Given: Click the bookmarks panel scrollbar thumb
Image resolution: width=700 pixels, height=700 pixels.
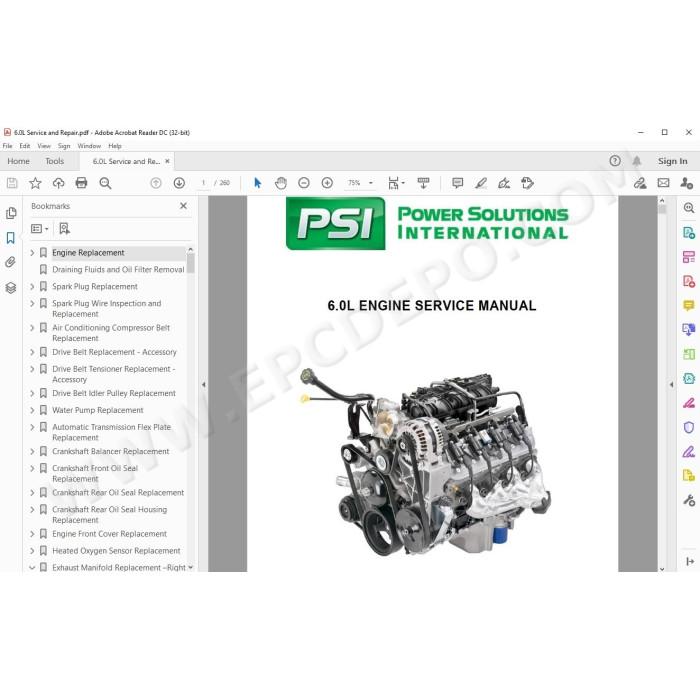Looking at the screenshot, I should (x=191, y=263).
